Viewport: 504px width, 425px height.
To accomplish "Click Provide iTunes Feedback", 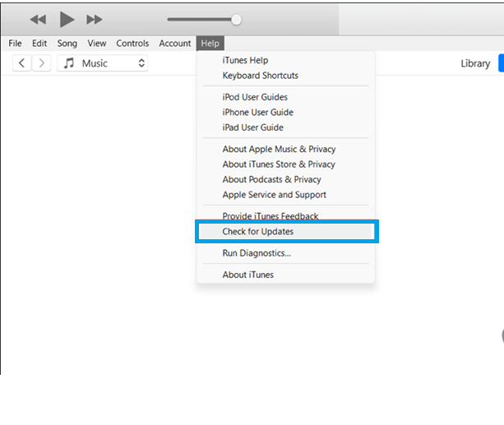I will 270,216.
